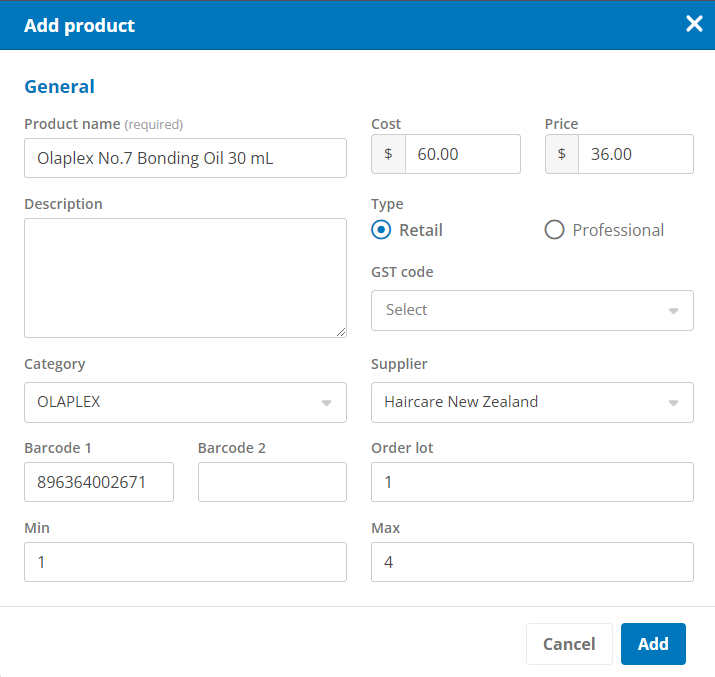Click the Barcode 1 field
This screenshot has height=677, width=715.
(99, 482)
